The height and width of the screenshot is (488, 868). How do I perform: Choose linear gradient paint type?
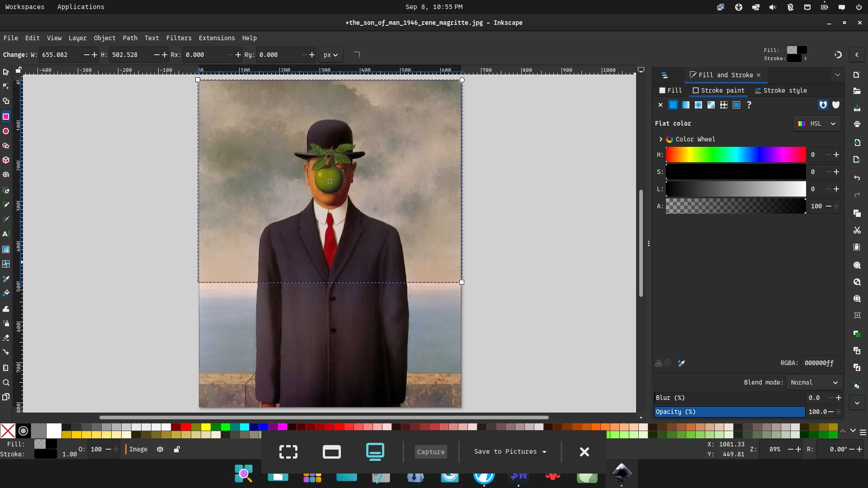(x=686, y=105)
